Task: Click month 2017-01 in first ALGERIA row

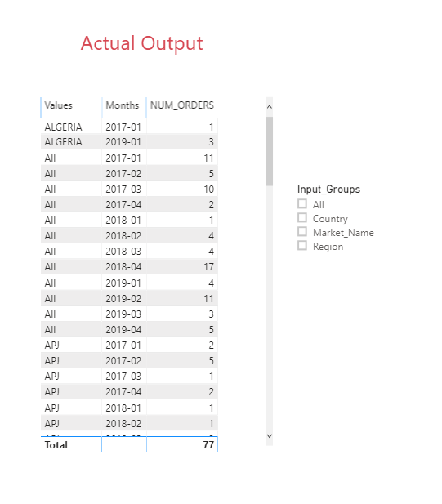Action: 123,127
